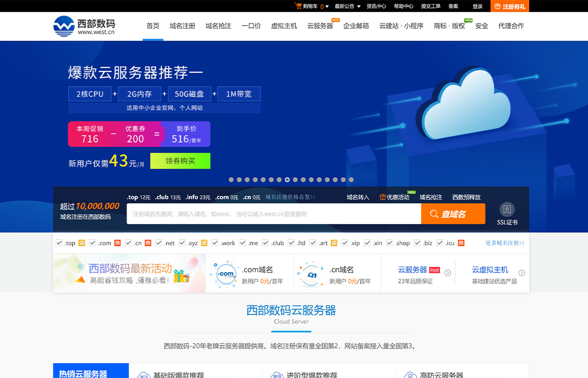Open the 虚拟主机 menu
This screenshot has width=588, height=378.
284,26
